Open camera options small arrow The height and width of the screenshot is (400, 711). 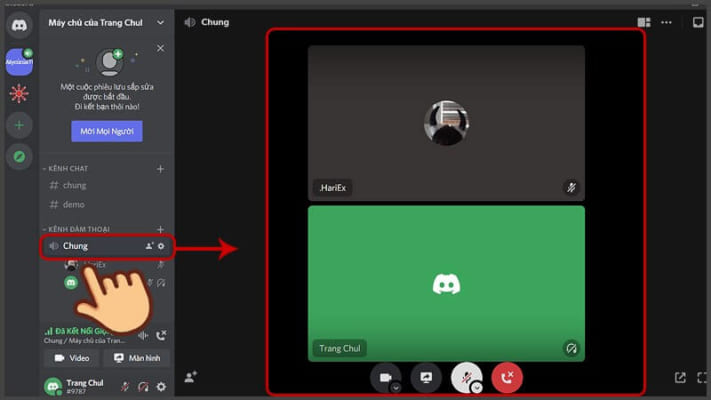[x=396, y=388]
